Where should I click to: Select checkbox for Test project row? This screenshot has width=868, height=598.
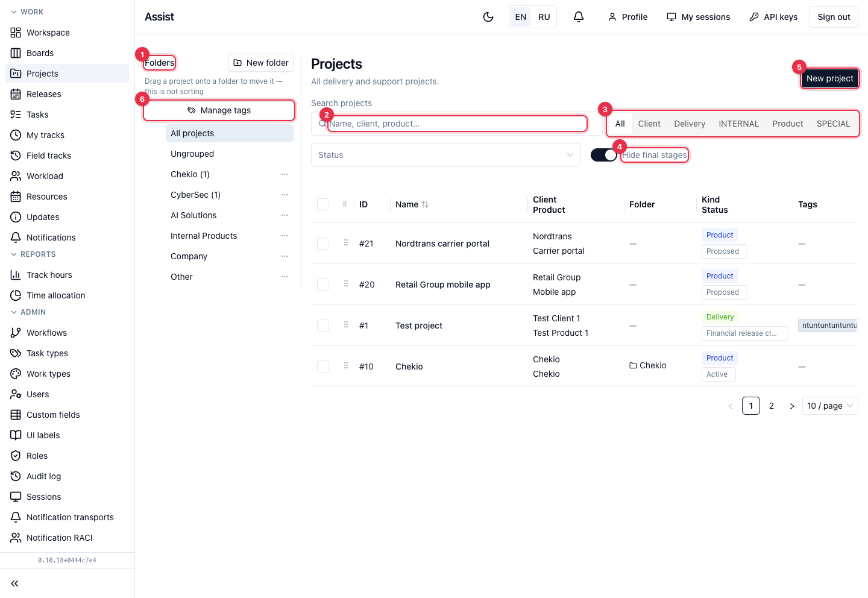point(323,326)
